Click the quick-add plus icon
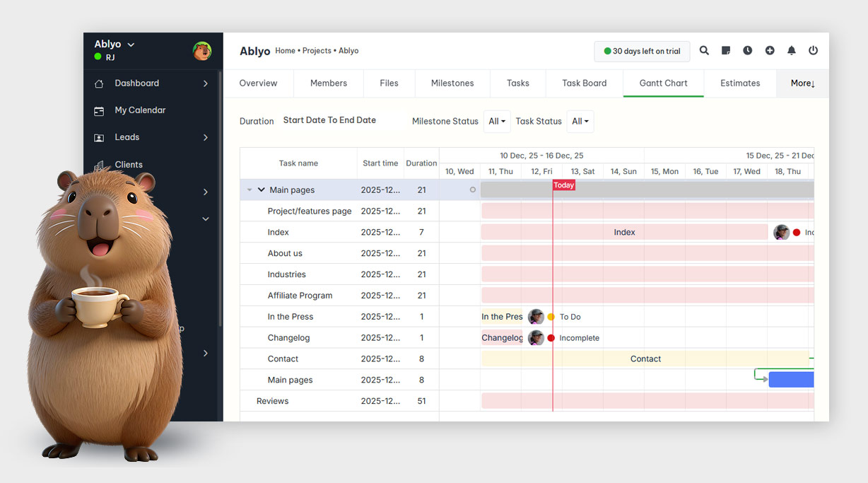868x483 pixels. pos(769,50)
